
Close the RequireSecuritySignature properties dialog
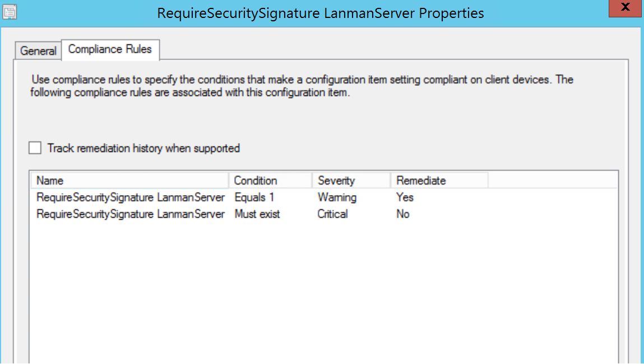(624, 8)
